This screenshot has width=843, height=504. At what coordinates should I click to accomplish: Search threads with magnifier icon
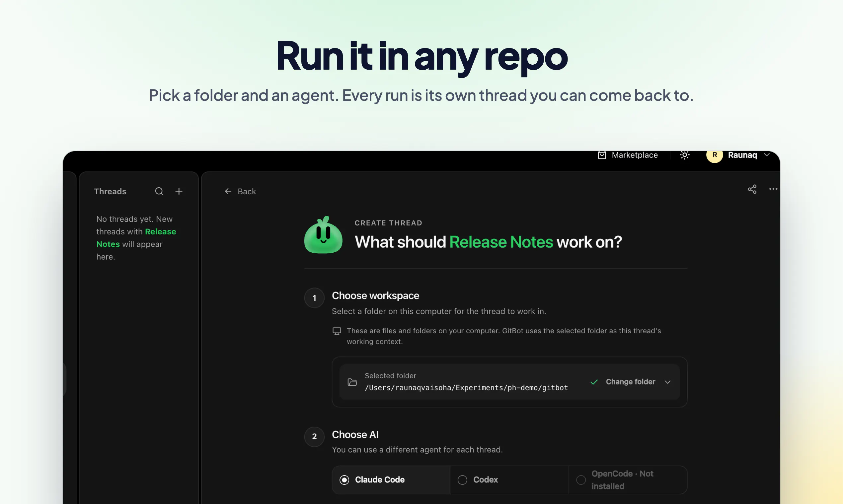[x=159, y=192]
